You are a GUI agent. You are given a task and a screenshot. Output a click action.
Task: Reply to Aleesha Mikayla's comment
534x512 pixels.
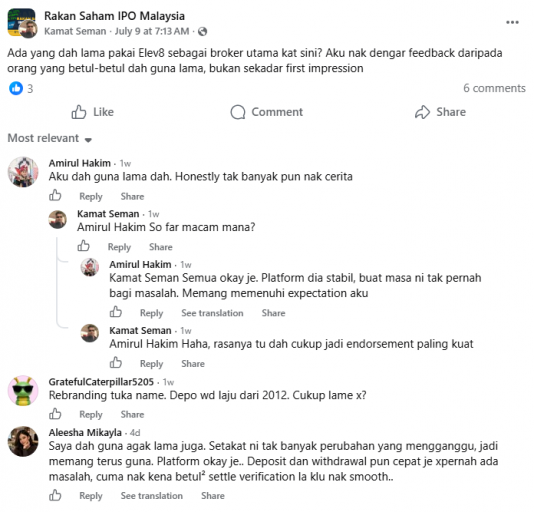(x=91, y=496)
